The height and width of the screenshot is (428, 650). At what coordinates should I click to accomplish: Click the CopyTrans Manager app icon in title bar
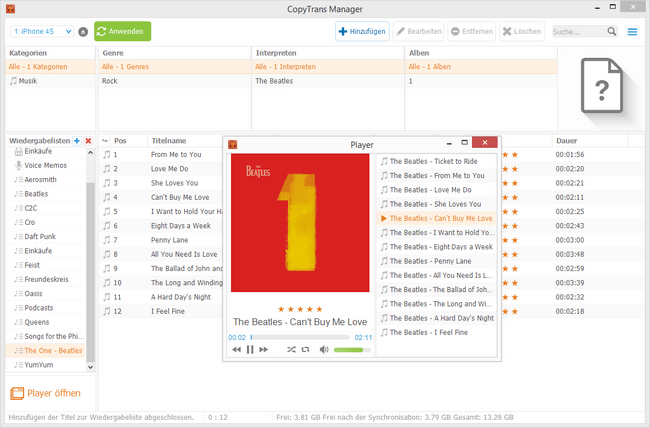point(11,8)
